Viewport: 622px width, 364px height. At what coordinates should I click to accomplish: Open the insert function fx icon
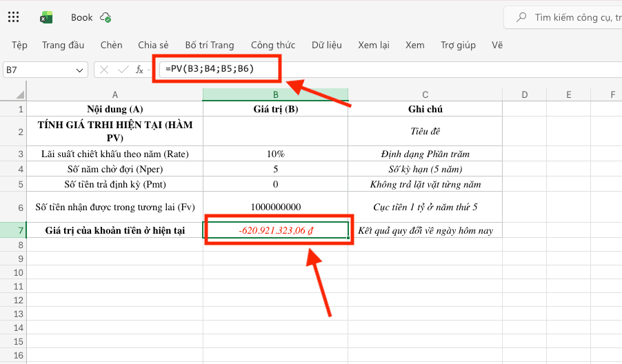pos(139,70)
